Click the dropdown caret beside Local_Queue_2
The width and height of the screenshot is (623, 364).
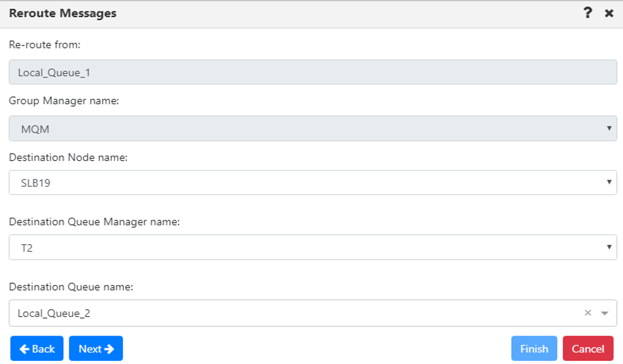click(x=605, y=312)
